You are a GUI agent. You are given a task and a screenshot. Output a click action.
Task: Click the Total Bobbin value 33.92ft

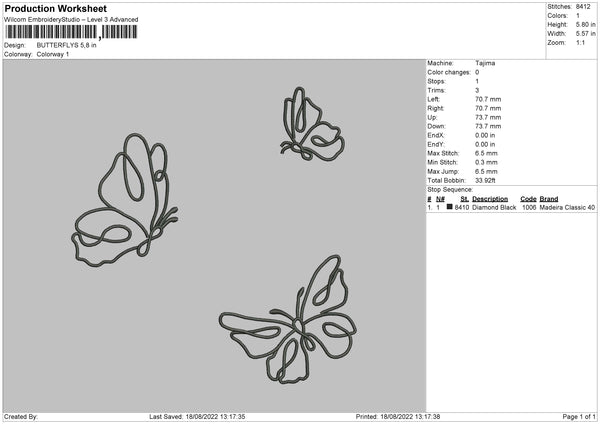485,180
